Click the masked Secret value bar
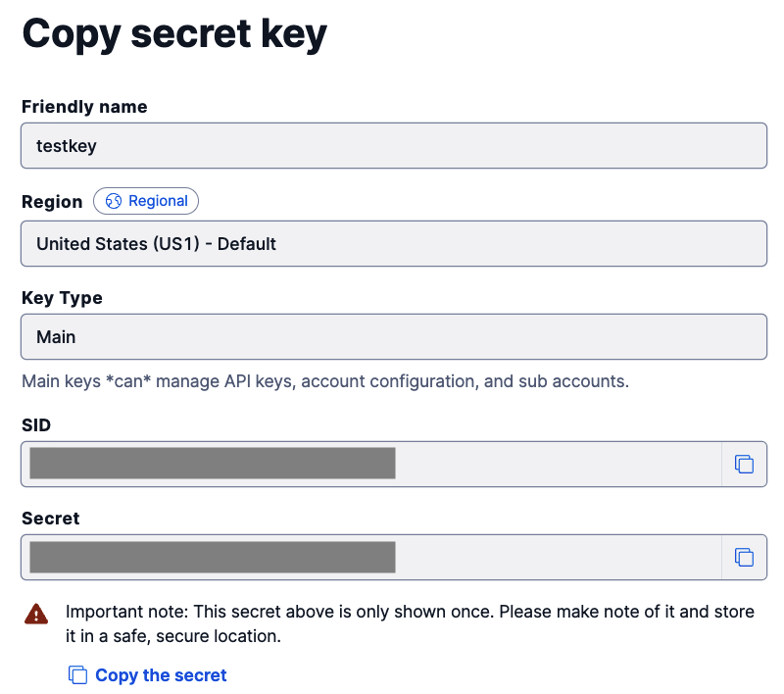 click(211, 557)
